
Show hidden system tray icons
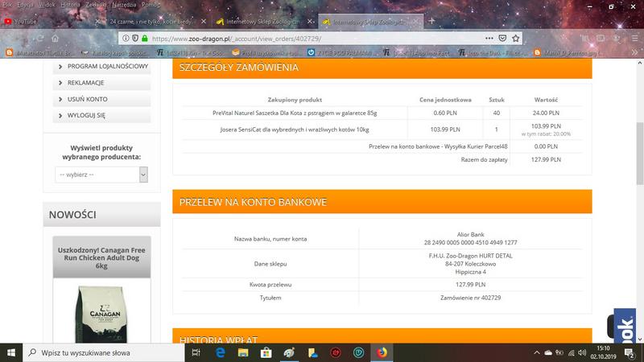click(x=537, y=352)
